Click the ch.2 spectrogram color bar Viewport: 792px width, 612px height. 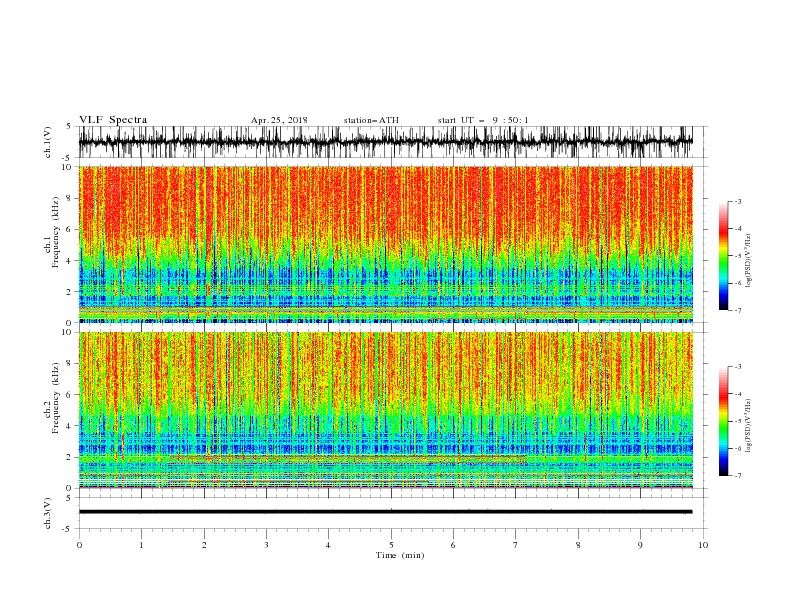point(723,421)
